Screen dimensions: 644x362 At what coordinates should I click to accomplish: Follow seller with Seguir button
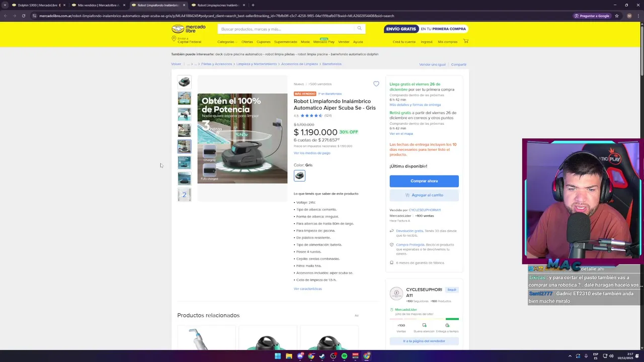pos(452,290)
